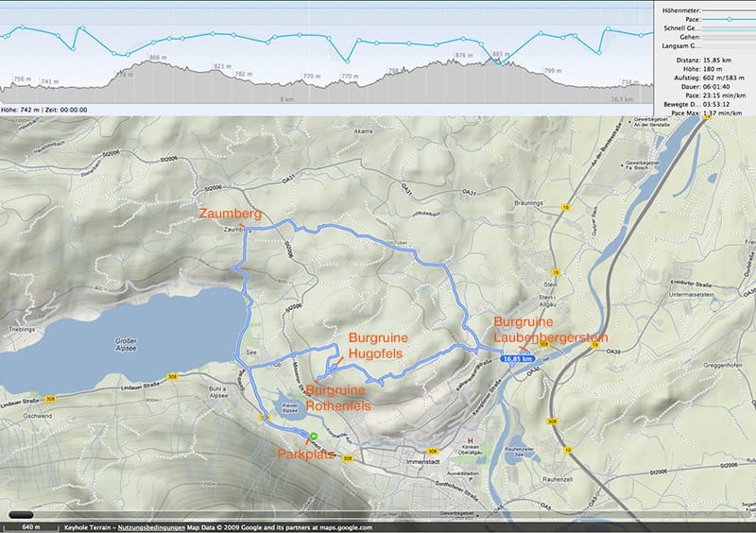This screenshot has width=756, height=533.
Task: Click the 876 m elevation label
Action: coord(464,56)
